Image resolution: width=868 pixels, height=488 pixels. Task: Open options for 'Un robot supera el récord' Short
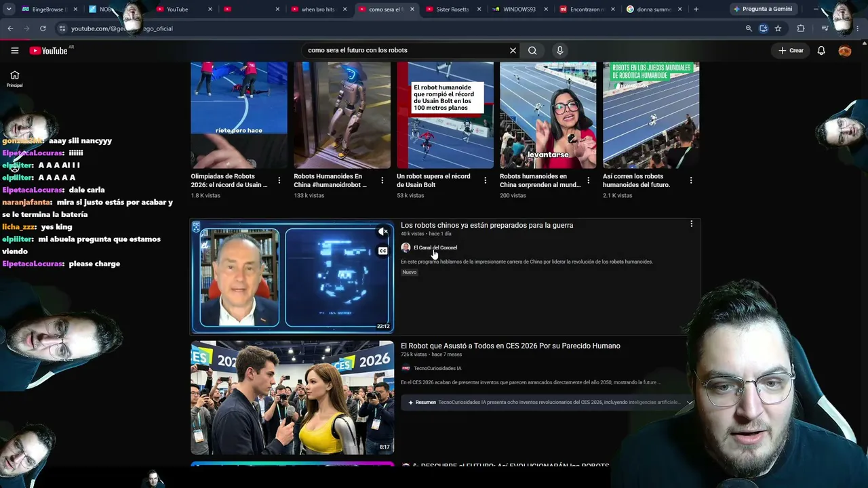click(485, 180)
